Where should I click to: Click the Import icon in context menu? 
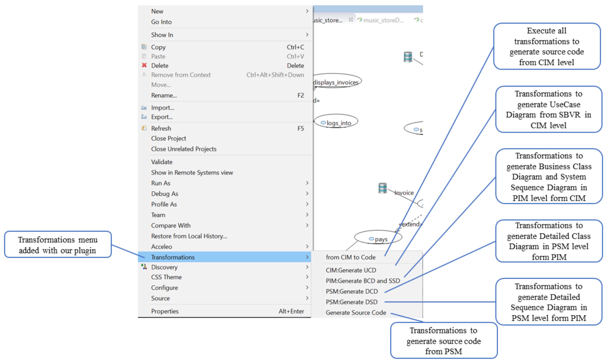pyautogui.click(x=144, y=108)
